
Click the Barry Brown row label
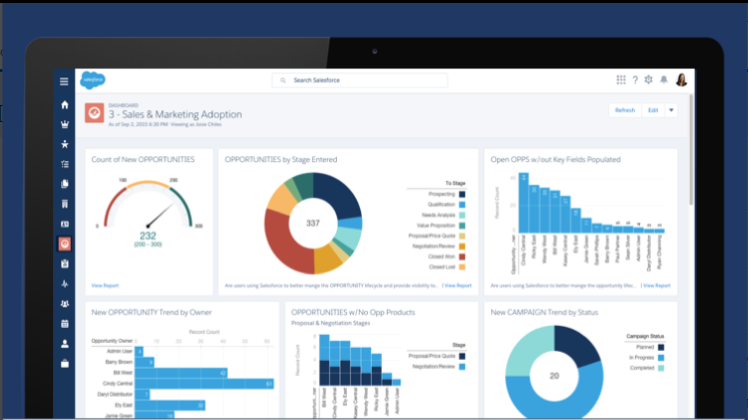[x=119, y=362]
